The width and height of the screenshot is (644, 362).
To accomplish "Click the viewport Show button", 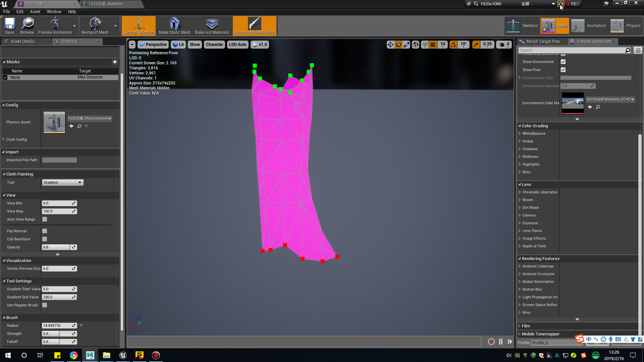I will coord(195,45).
